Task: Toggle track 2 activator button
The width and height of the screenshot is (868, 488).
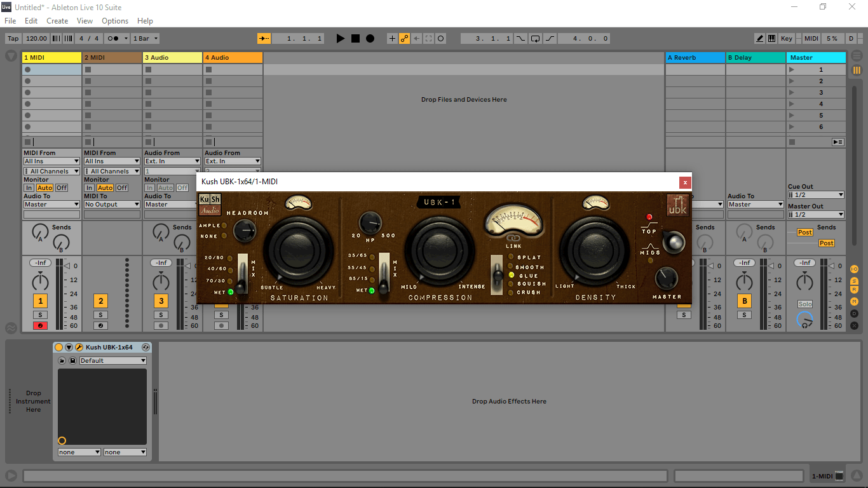Action: [100, 301]
